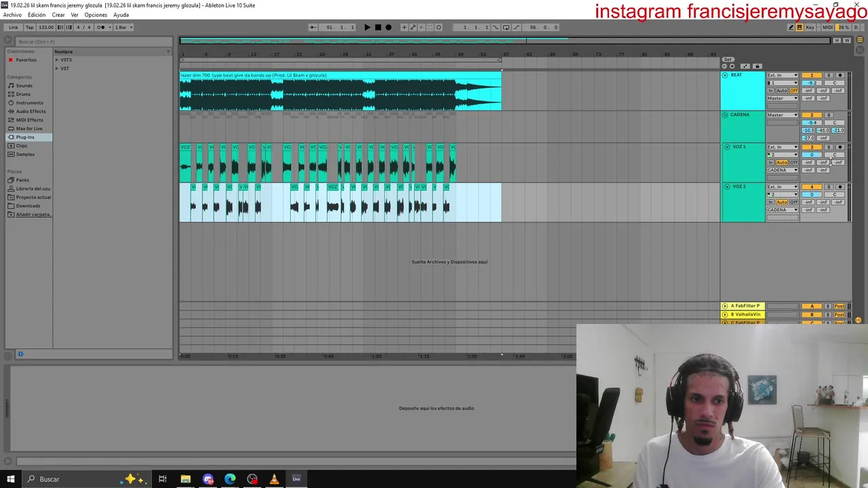
Task: Open the Ayuda menu
Action: pos(121,15)
